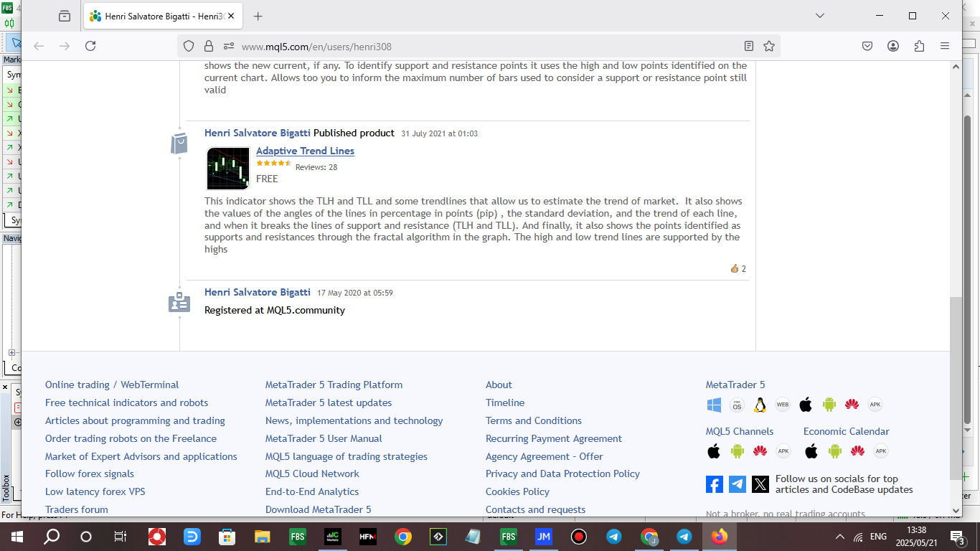
Task: Click the Apple icon under MQL5 Channels
Action: [x=714, y=451]
